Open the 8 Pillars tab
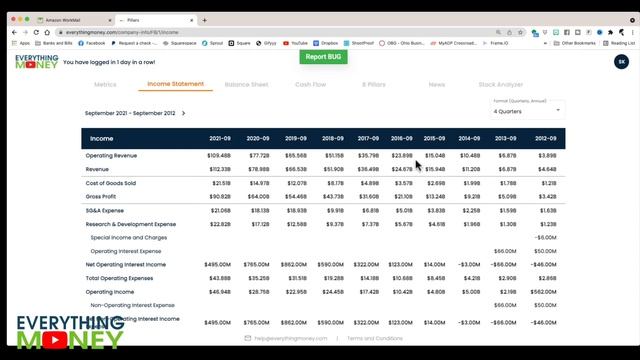The width and height of the screenshot is (640, 360). [373, 84]
